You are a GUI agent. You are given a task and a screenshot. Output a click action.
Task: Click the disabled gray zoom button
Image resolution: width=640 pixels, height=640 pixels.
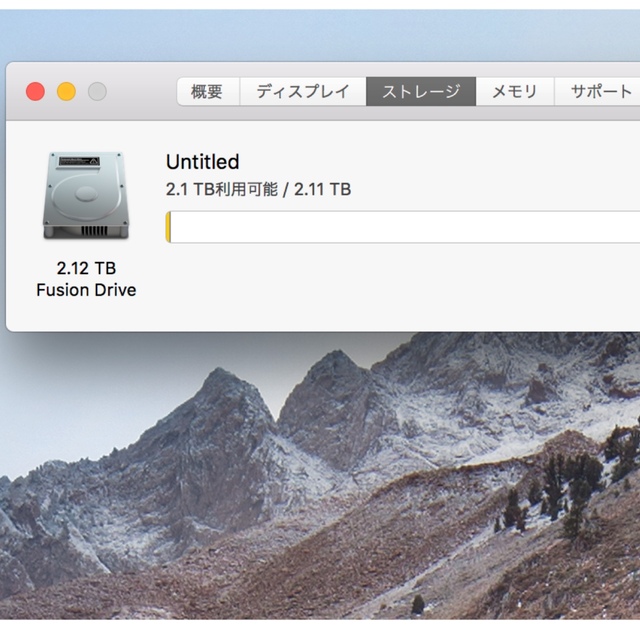coord(98,91)
